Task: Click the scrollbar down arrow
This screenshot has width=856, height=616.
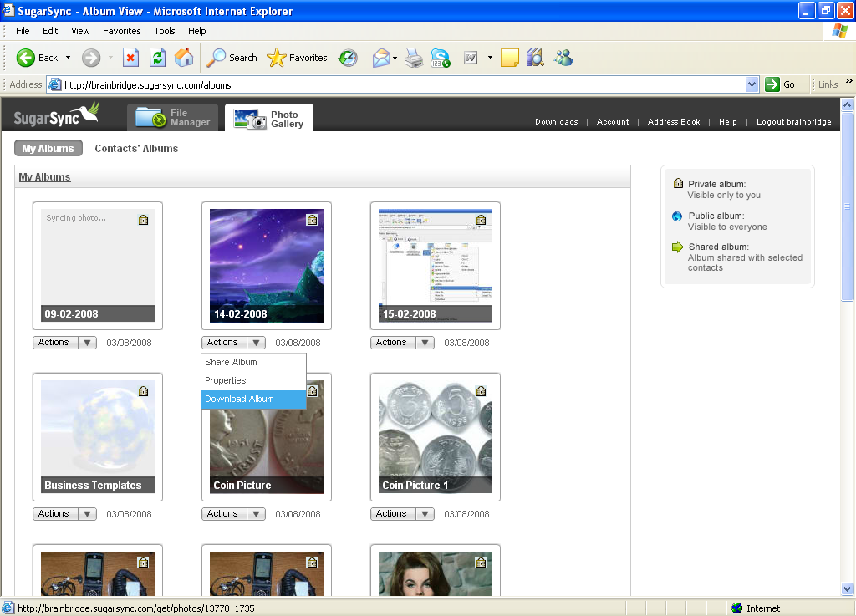Action: point(847,588)
